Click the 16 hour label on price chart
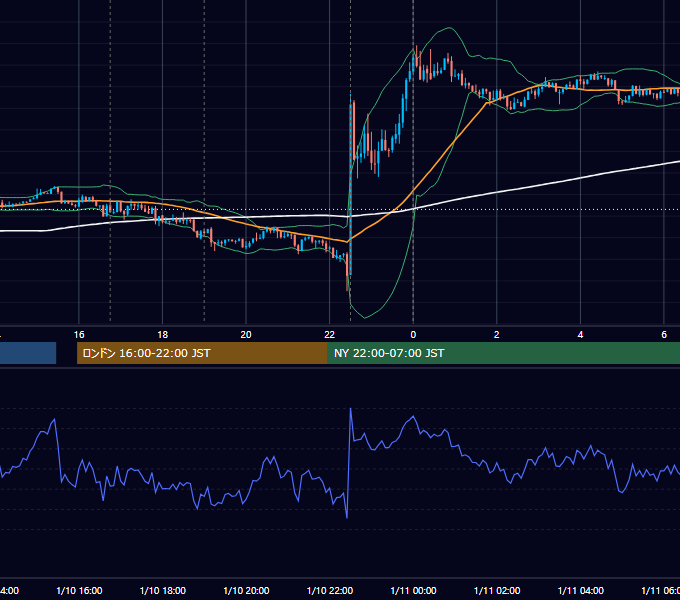This screenshot has width=680, height=600. pyautogui.click(x=79, y=335)
